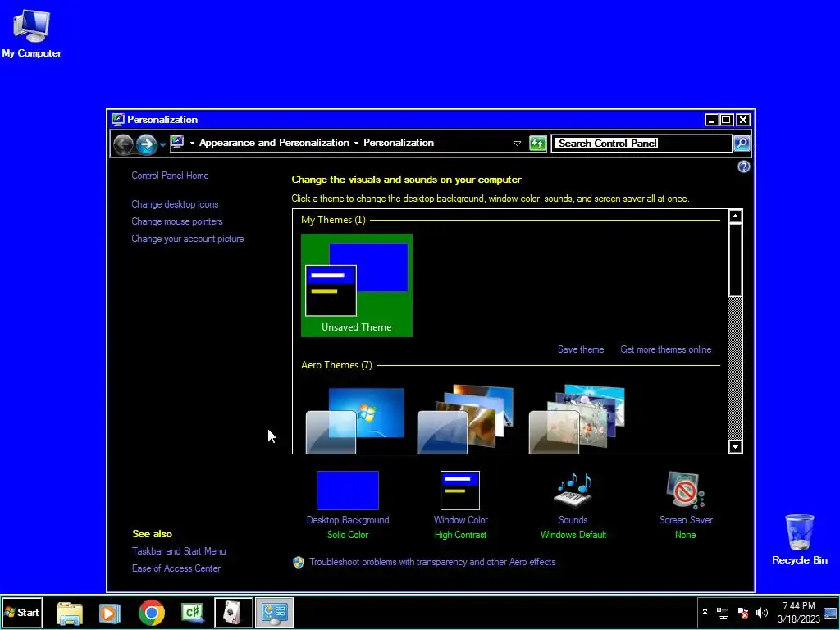Click the Sounds label
This screenshot has height=630, width=840.
pyautogui.click(x=573, y=519)
